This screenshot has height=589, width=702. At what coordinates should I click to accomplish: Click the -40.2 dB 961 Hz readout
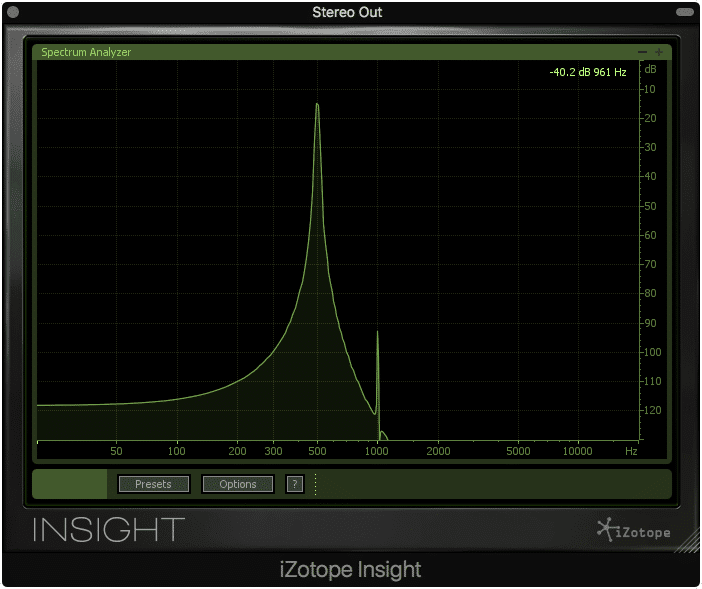coord(587,72)
